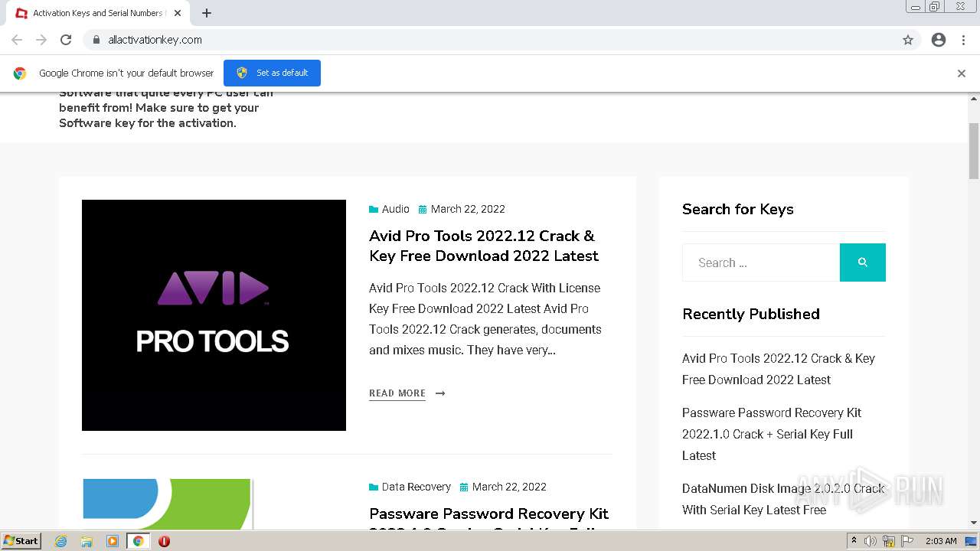
Task: Click the Search for Keys heading
Action: point(738,209)
